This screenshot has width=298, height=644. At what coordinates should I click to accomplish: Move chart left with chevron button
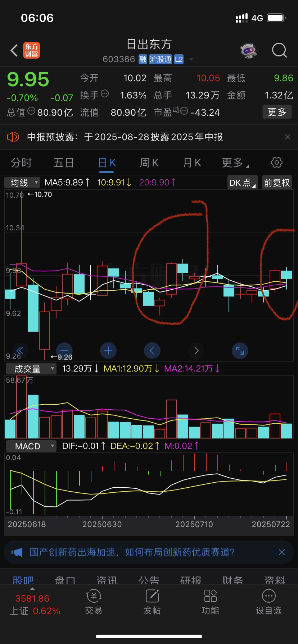(x=152, y=350)
